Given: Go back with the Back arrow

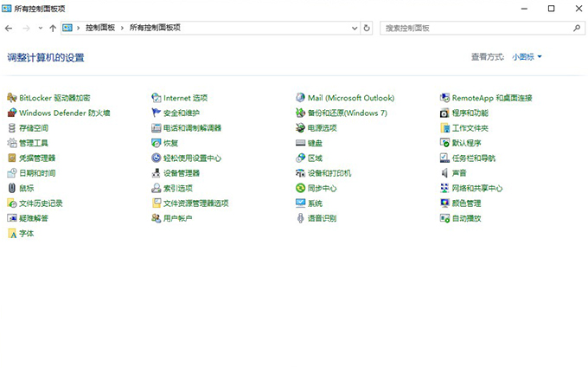Looking at the screenshot, I should coord(9,29).
